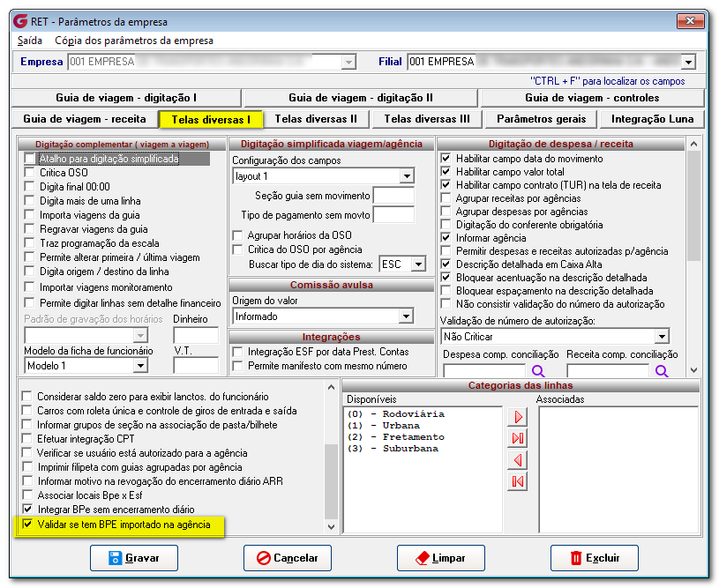Enable Efetuar integração CPT checkbox
Screen dimensions: 719x588
[x=27, y=439]
